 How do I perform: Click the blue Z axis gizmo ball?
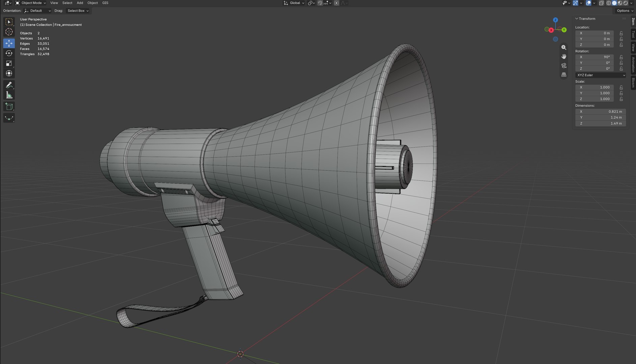(x=555, y=20)
